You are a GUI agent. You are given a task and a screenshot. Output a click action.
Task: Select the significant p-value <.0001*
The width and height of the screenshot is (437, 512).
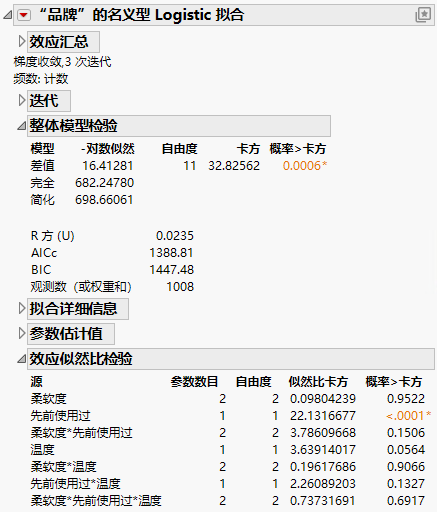pyautogui.click(x=408, y=416)
